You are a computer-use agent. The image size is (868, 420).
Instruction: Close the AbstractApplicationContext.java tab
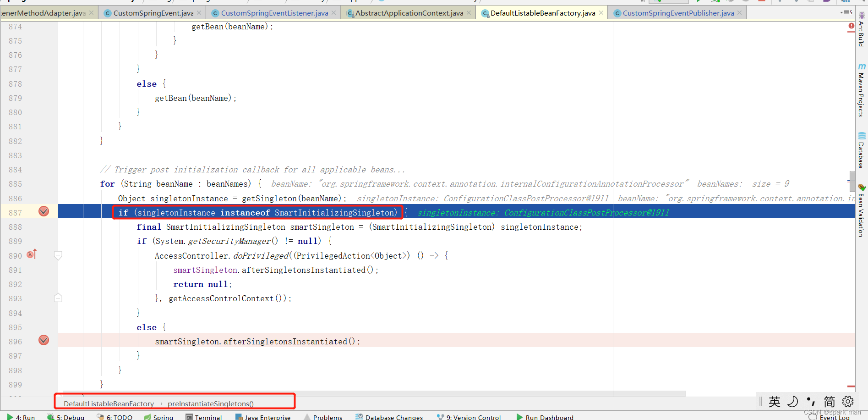(x=469, y=13)
